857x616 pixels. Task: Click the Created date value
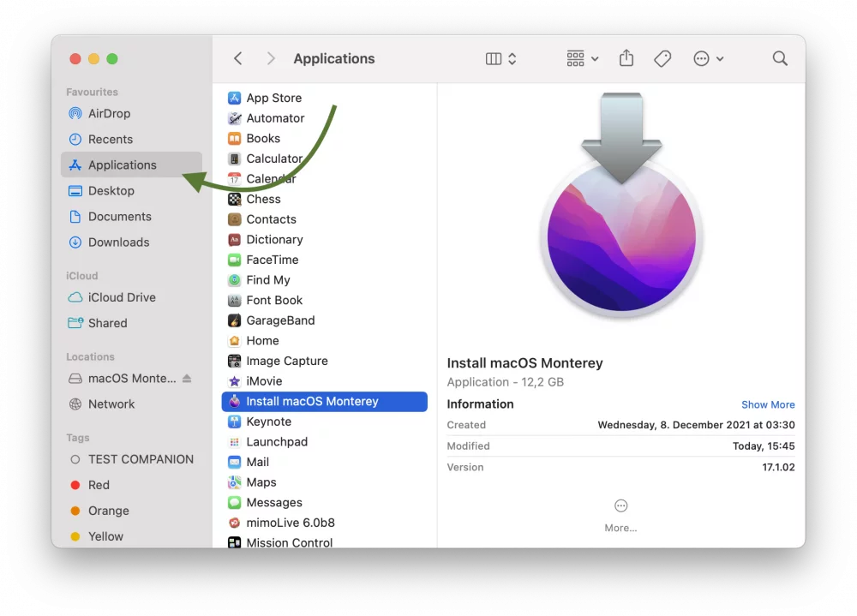tap(696, 425)
